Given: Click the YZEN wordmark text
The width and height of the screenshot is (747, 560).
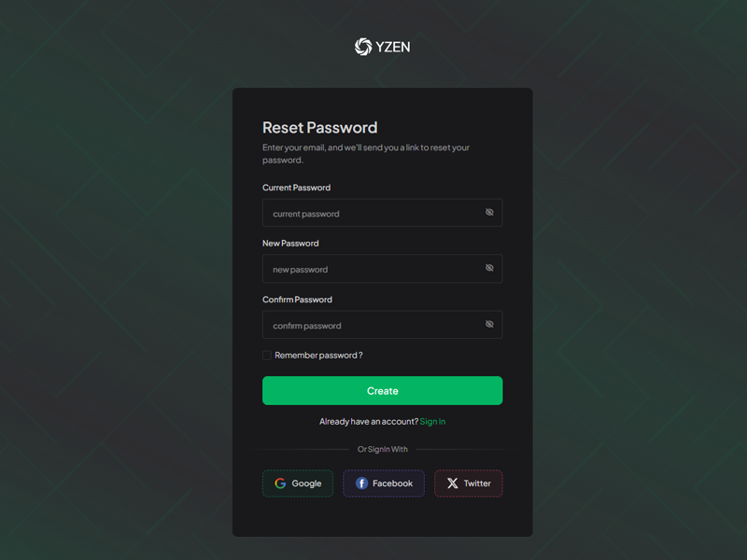Looking at the screenshot, I should (393, 47).
